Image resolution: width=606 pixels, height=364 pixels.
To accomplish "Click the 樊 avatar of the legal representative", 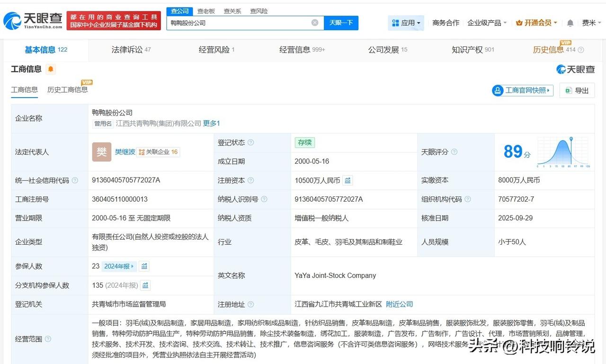I will coord(101,152).
